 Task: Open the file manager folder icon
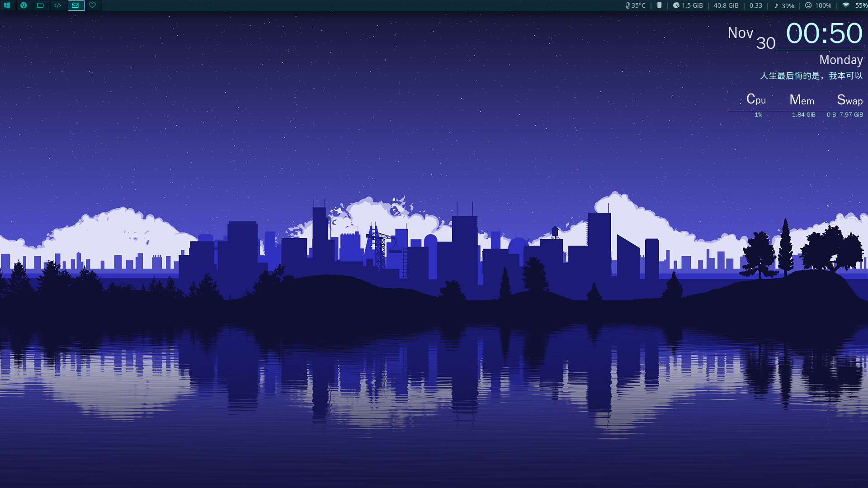point(41,5)
